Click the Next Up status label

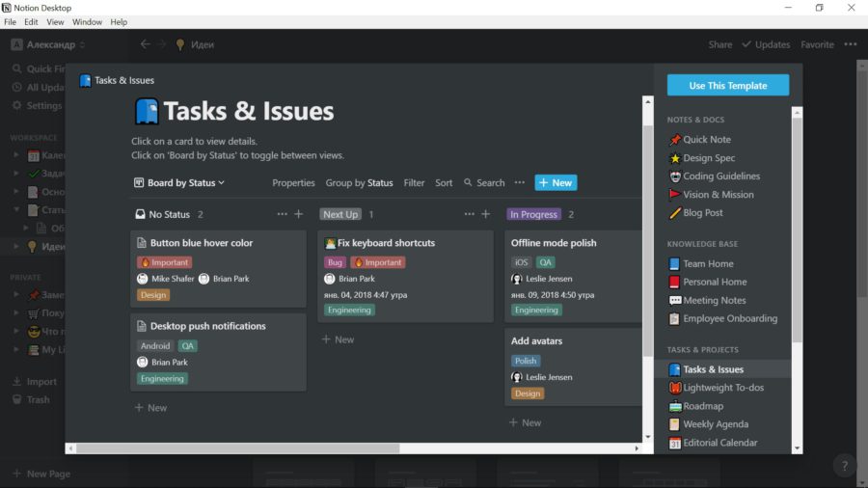click(x=340, y=214)
